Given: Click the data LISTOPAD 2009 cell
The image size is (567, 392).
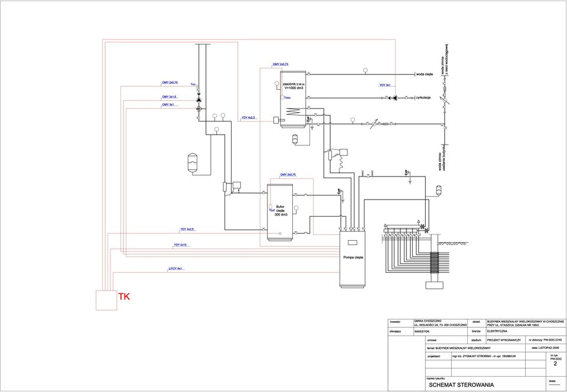Looking at the screenshot, I should [x=547, y=348].
